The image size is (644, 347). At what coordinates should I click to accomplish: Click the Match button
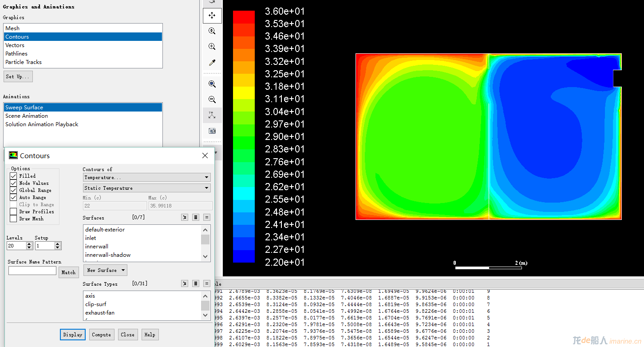[68, 272]
